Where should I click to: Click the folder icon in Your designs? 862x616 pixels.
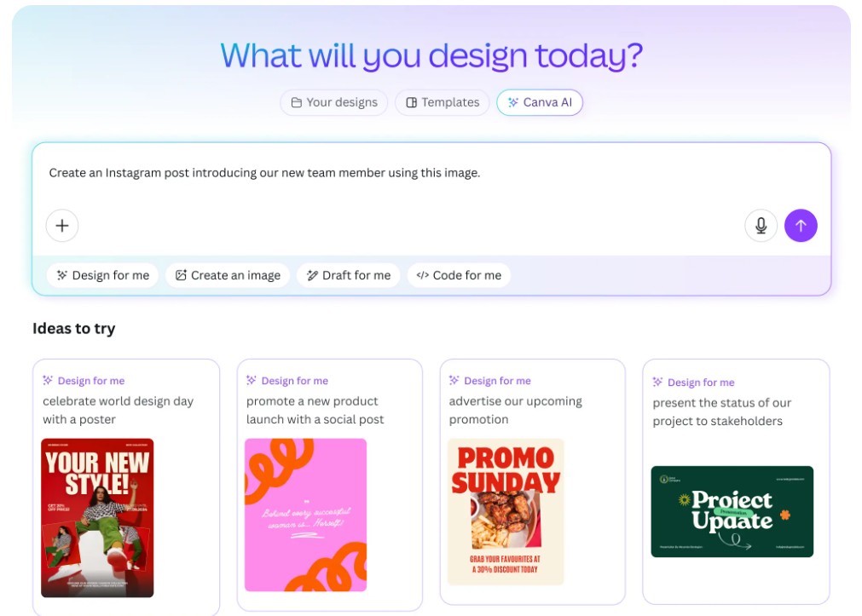(x=296, y=102)
